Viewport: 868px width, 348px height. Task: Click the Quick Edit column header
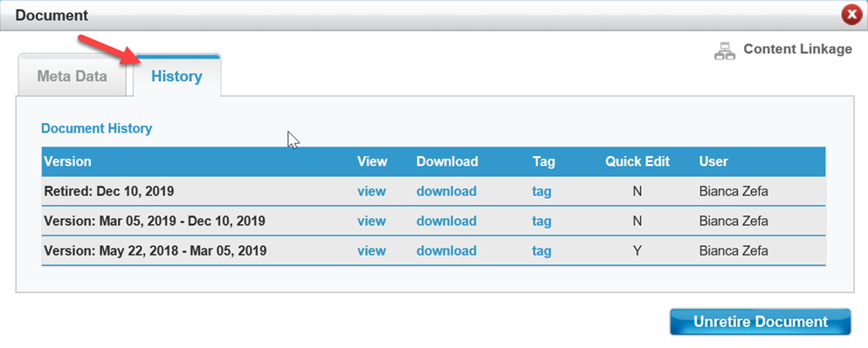tap(637, 161)
